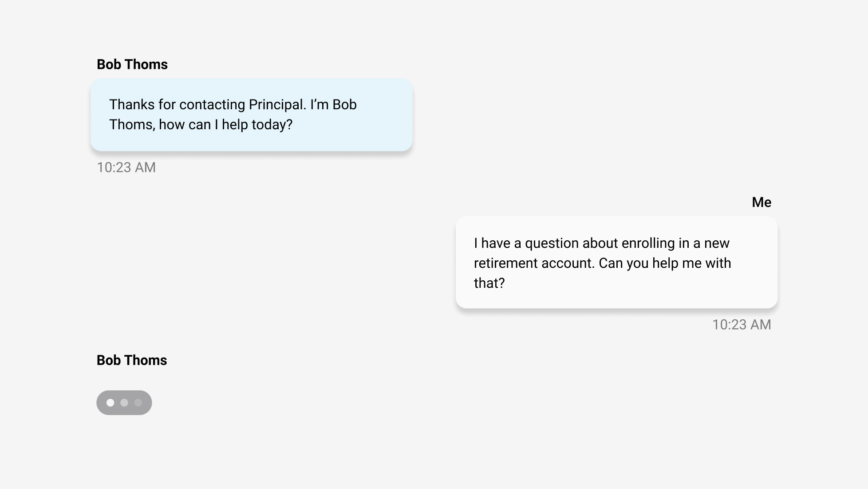Click Bob Thoms's name above his first message
868x489 pixels.
131,64
